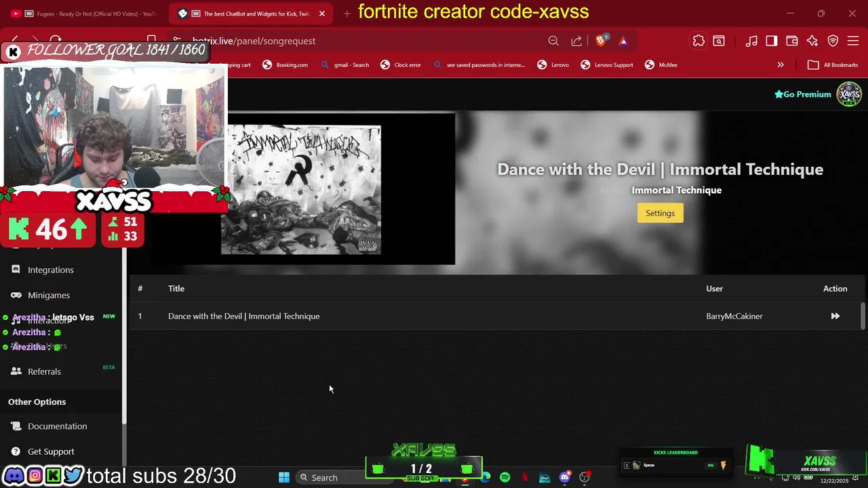
Task: Open the Brave VPN shield icon
Action: (x=833, y=41)
